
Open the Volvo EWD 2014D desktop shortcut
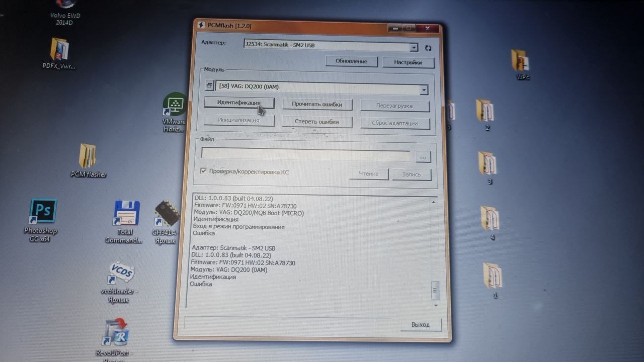65,12
